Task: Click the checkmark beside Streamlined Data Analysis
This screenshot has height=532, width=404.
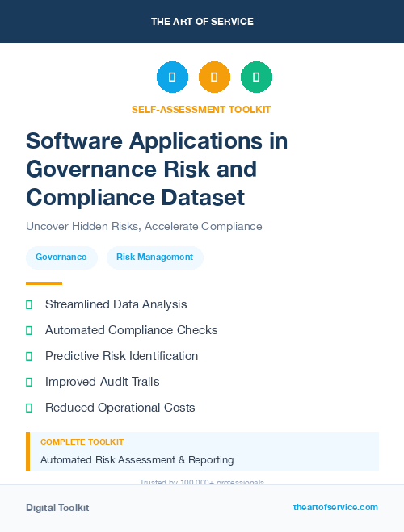Action: (29, 304)
